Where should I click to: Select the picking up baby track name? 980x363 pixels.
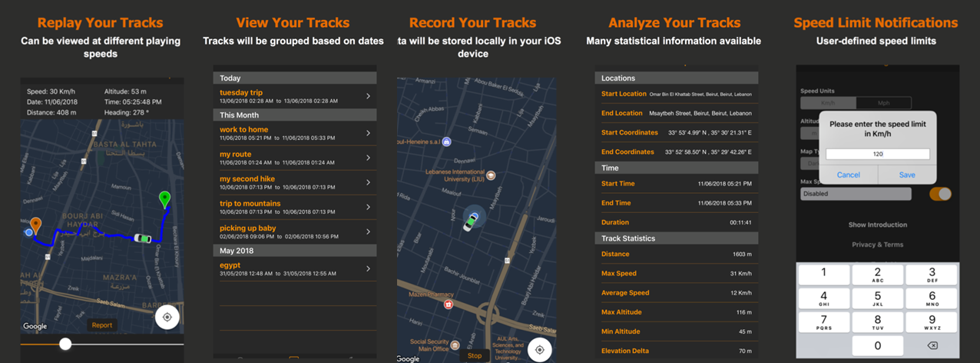248,228
